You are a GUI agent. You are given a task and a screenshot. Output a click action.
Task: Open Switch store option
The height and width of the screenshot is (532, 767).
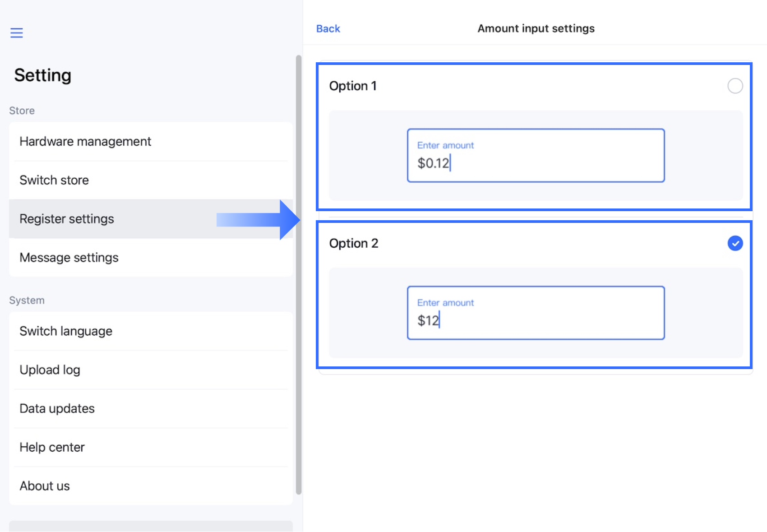(54, 180)
